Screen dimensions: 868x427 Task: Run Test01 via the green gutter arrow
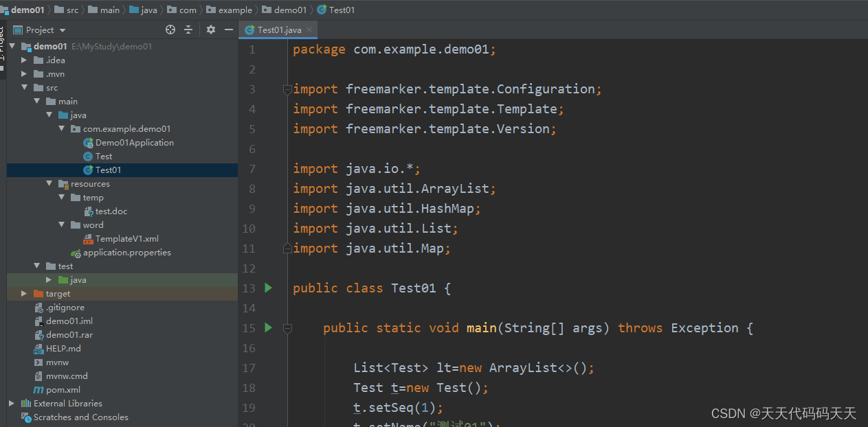point(267,288)
